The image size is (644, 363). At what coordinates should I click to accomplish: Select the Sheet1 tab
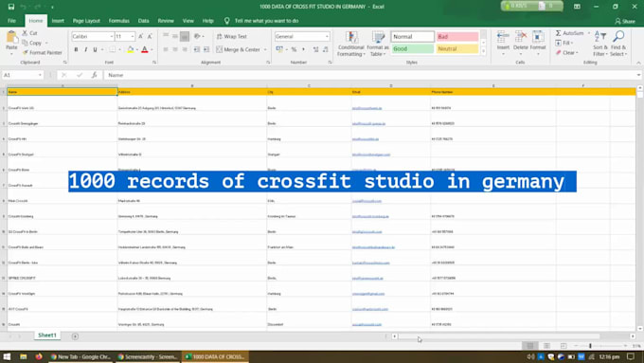pos(47,336)
